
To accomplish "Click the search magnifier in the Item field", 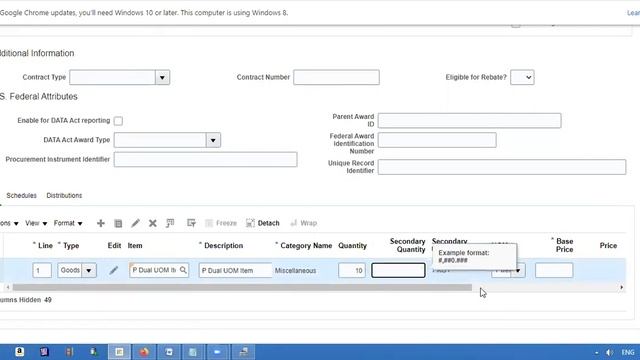I will click(x=183, y=270).
